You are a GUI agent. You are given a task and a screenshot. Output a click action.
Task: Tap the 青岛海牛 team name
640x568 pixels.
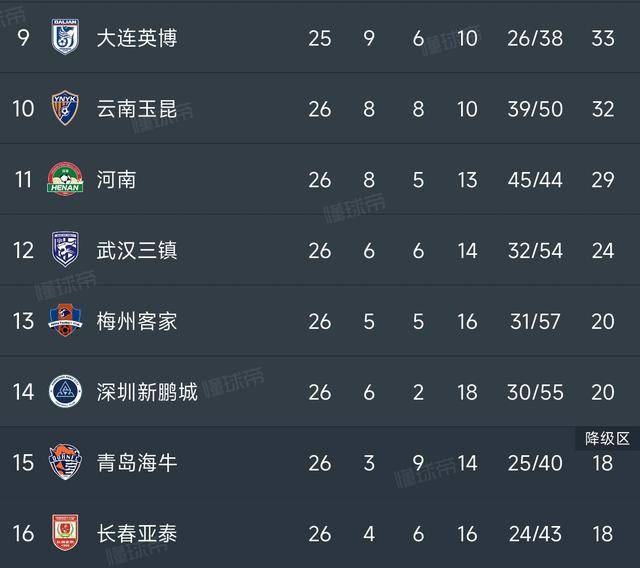point(137,463)
